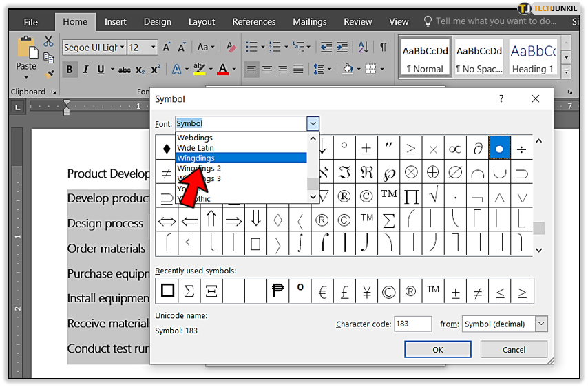
Task: Choose Webdings from the font list
Action: (x=241, y=138)
